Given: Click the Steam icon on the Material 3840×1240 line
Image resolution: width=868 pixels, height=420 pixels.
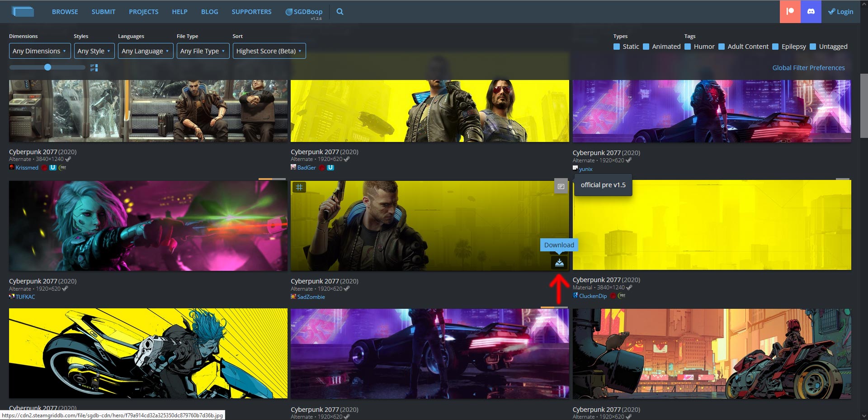Looking at the screenshot, I should 629,288.
